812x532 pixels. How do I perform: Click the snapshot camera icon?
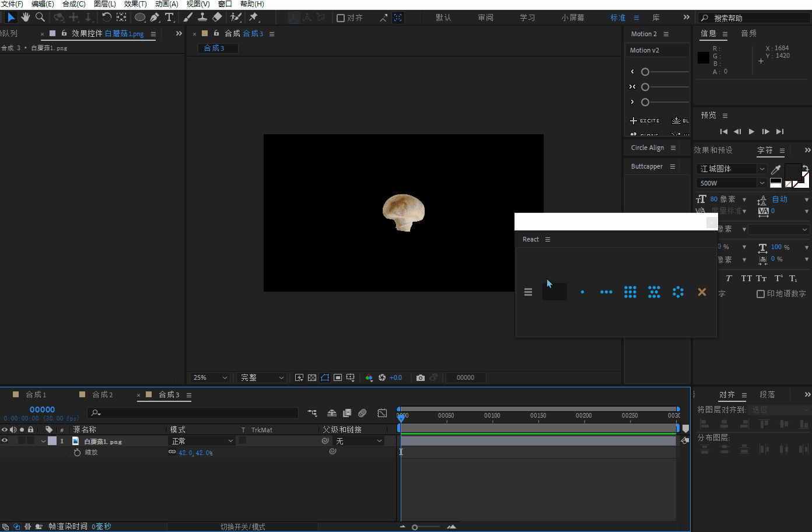tap(421, 377)
